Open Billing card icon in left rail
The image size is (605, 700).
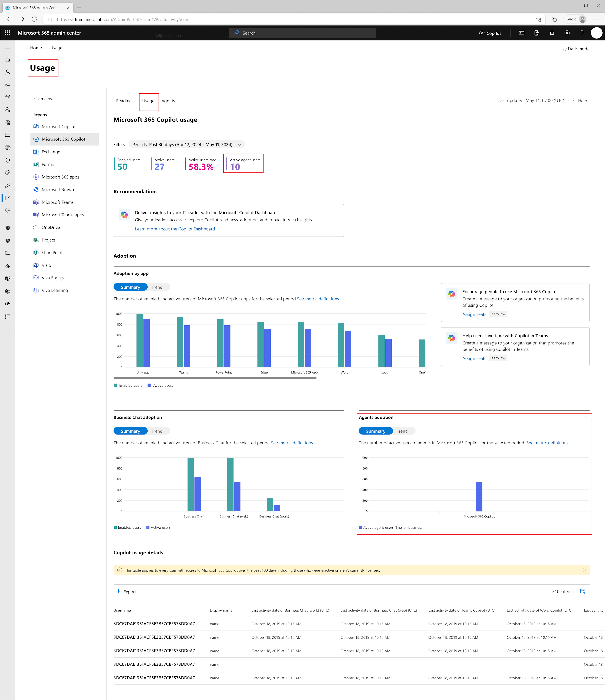[x=8, y=135]
